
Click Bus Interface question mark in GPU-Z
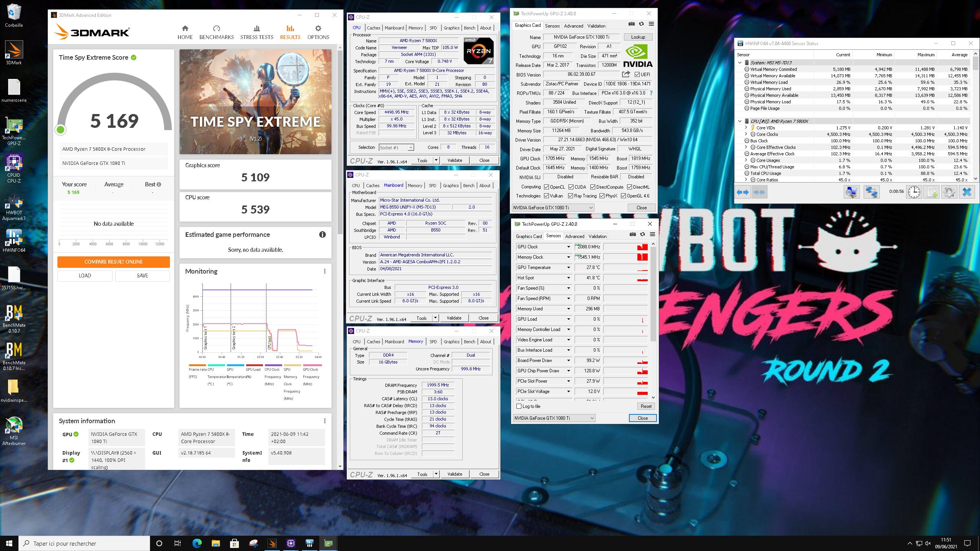pos(651,93)
